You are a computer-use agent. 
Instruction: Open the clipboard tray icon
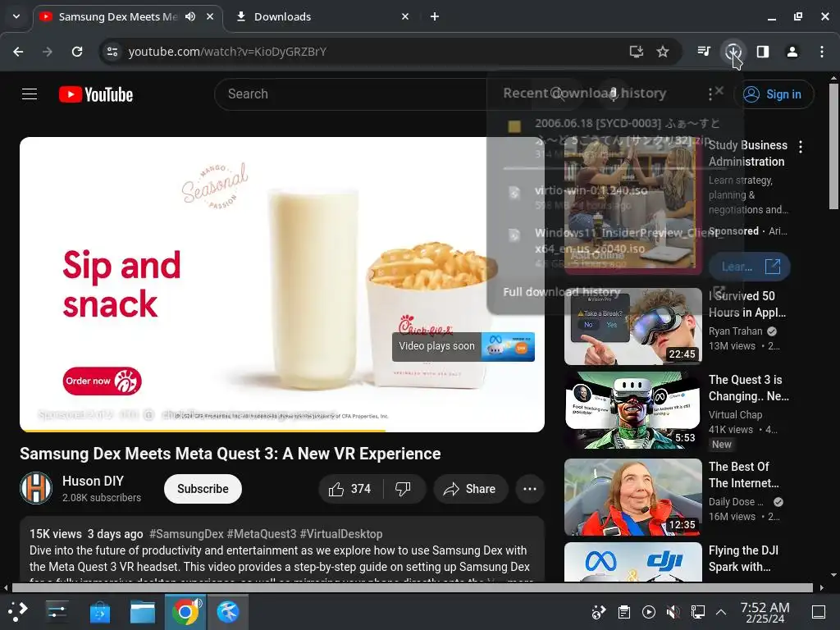tap(623, 612)
